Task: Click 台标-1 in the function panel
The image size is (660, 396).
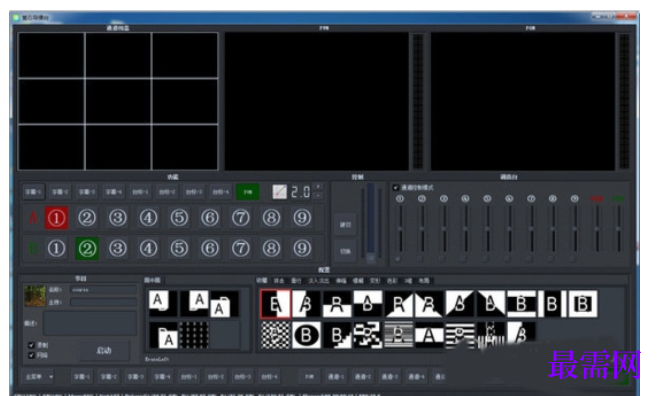Action: tap(140, 192)
